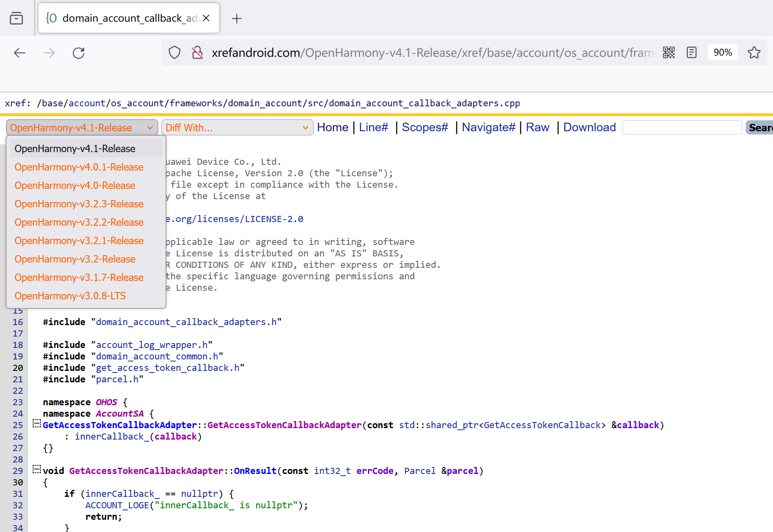Bookmark this page with the star icon
This screenshot has height=532, width=773.
[754, 53]
